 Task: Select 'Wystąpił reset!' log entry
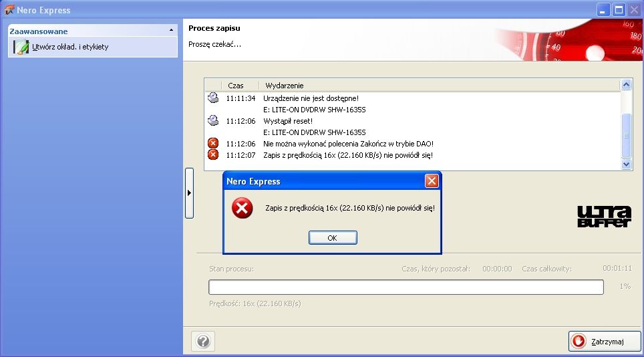click(x=288, y=121)
